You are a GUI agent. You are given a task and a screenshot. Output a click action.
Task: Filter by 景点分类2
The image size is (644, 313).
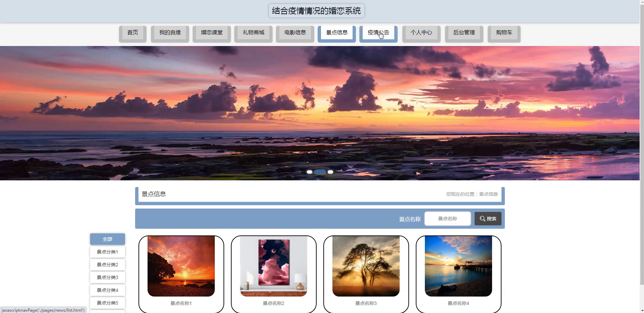108,265
